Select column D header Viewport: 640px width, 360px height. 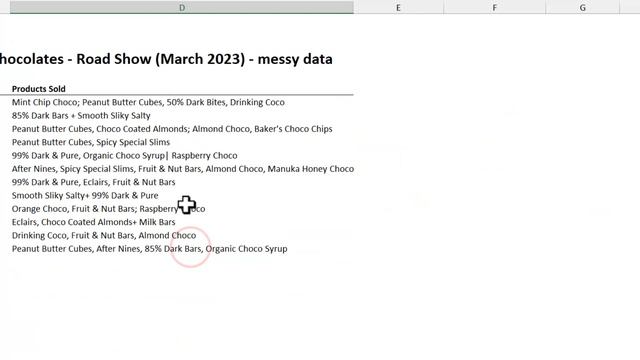[x=182, y=7]
